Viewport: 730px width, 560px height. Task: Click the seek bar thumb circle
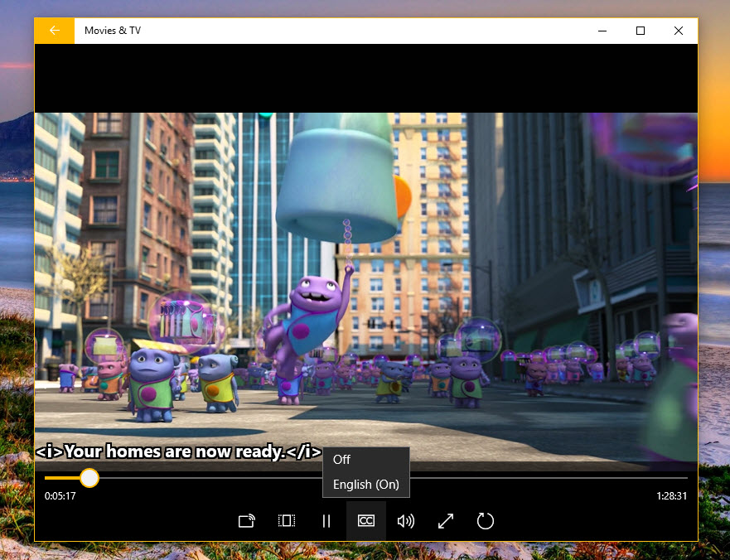(89, 478)
